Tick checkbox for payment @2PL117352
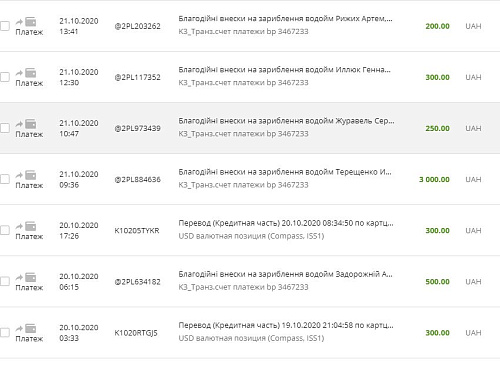Screen dimensions: 500x366 [5, 77]
